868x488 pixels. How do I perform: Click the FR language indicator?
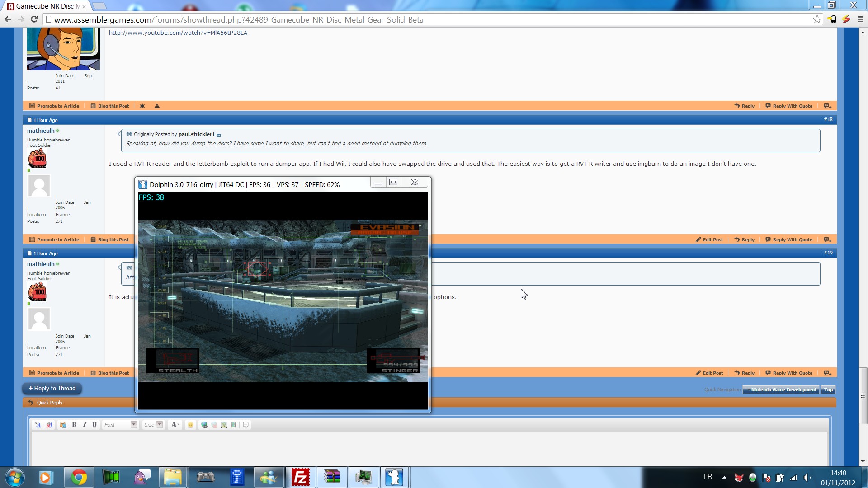click(x=708, y=477)
